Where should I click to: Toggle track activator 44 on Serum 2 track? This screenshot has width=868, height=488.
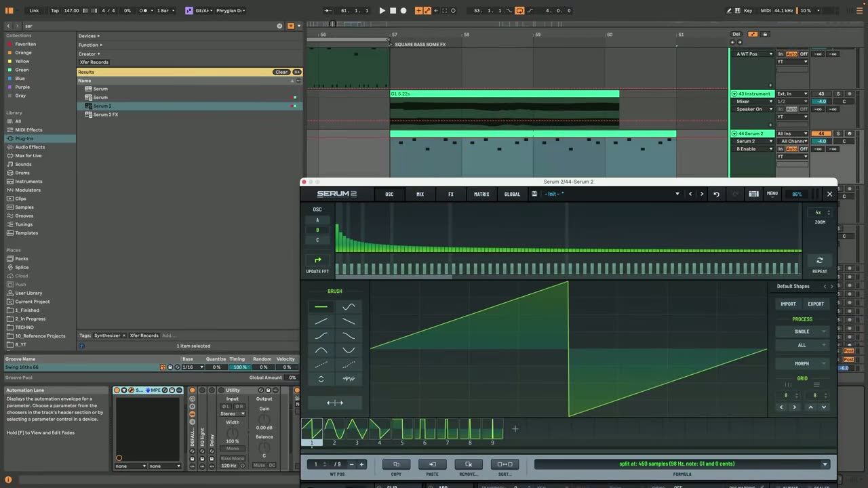click(821, 134)
